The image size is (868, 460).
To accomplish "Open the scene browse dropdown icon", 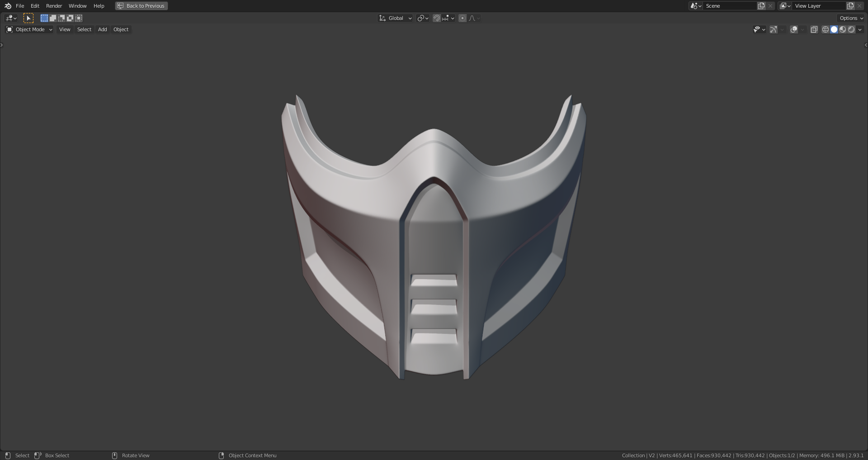I will tap(696, 6).
